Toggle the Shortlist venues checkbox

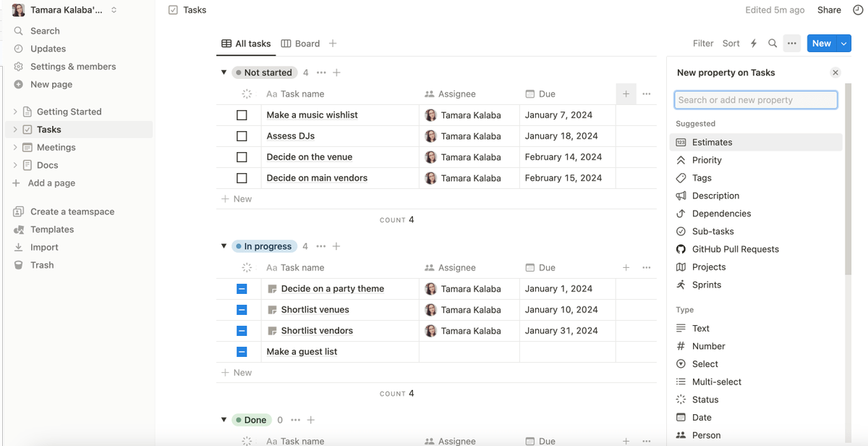242,310
